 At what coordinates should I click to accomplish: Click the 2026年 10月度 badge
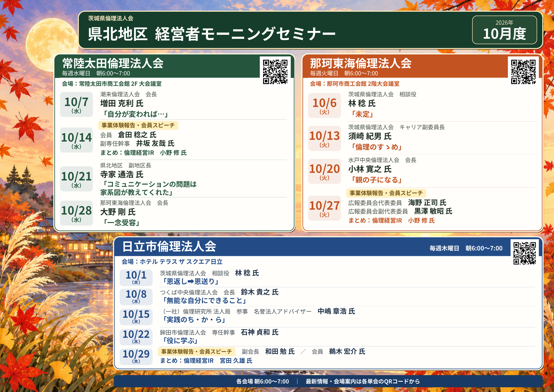(x=504, y=30)
